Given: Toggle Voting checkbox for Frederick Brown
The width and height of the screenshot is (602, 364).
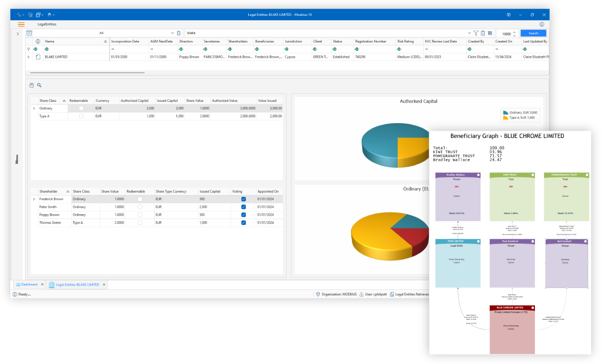Looking at the screenshot, I should [244, 199].
